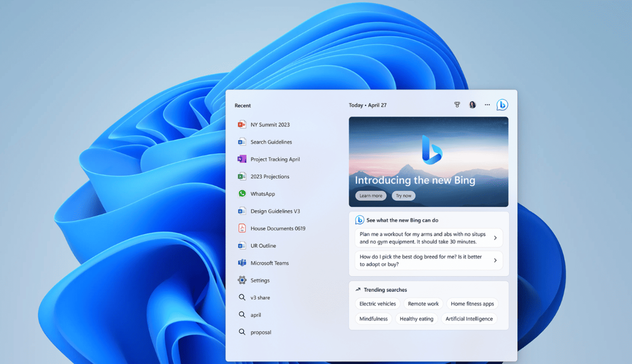Image resolution: width=632 pixels, height=364 pixels.
Task: Click the Word icon beside UR Outline
Action: [242, 246]
